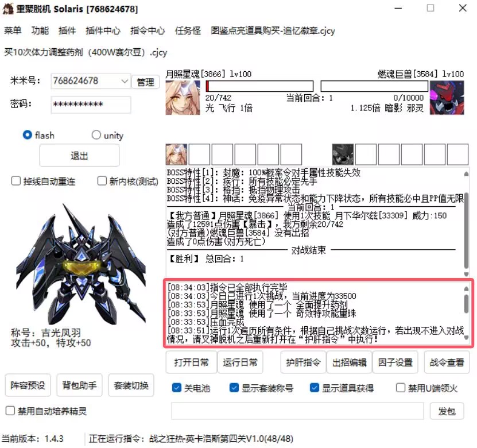The width and height of the screenshot is (477, 448).
Task: Open the 功能 menu
Action: (x=40, y=30)
